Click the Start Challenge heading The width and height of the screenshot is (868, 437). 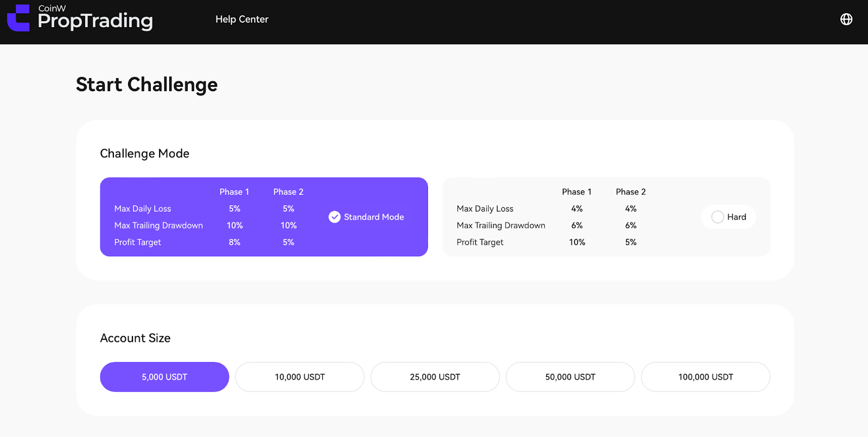(x=146, y=85)
